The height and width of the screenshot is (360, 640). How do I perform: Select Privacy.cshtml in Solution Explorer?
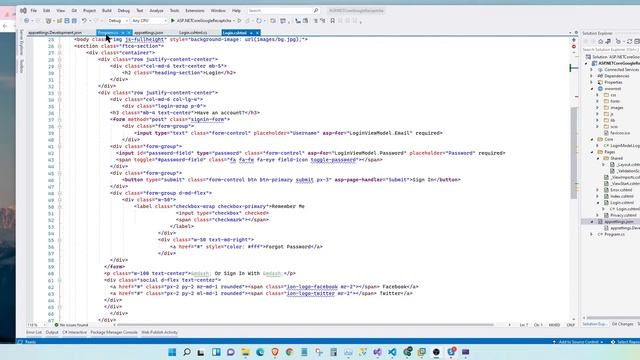pyautogui.click(x=623, y=215)
